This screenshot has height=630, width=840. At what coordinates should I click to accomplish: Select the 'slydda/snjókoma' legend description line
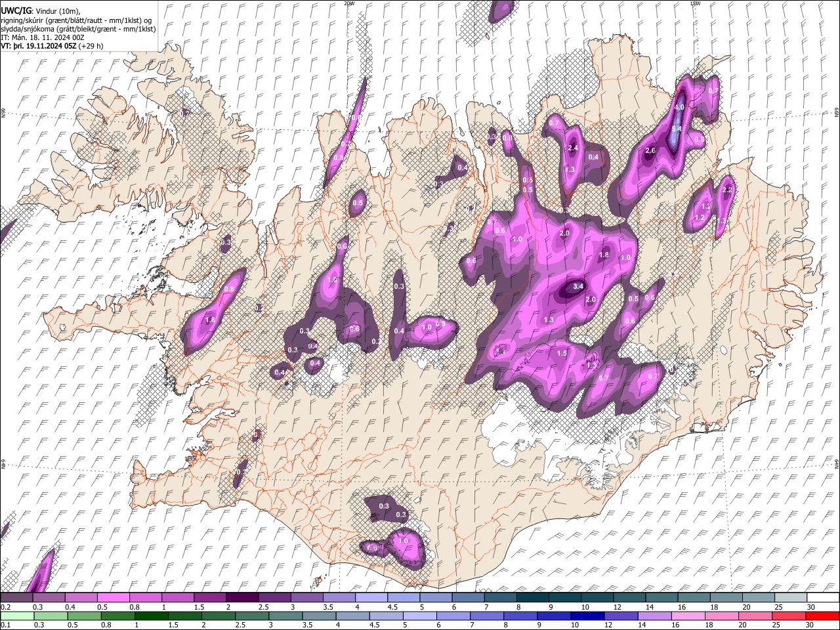pos(79,29)
